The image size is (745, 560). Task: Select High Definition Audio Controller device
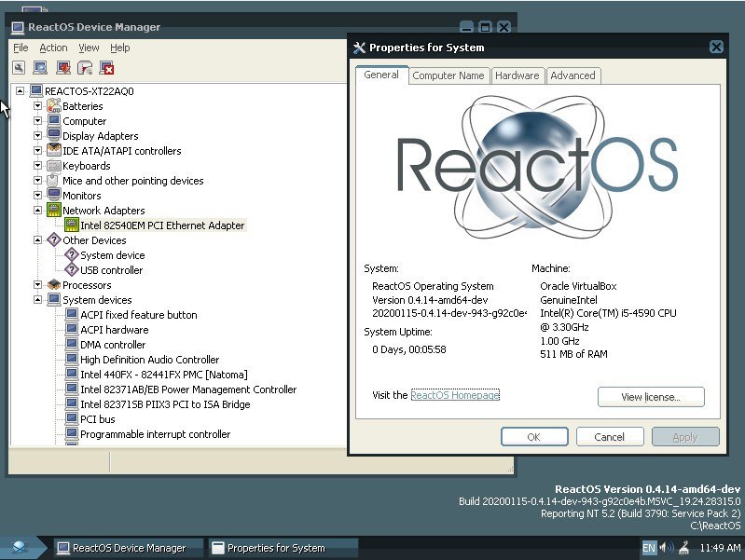[x=149, y=360]
